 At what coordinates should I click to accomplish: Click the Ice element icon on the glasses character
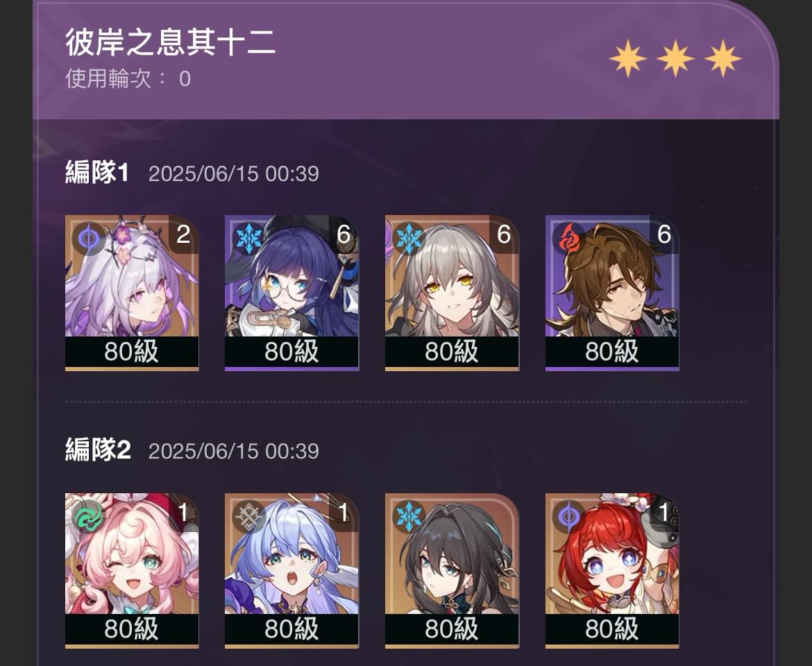248,239
